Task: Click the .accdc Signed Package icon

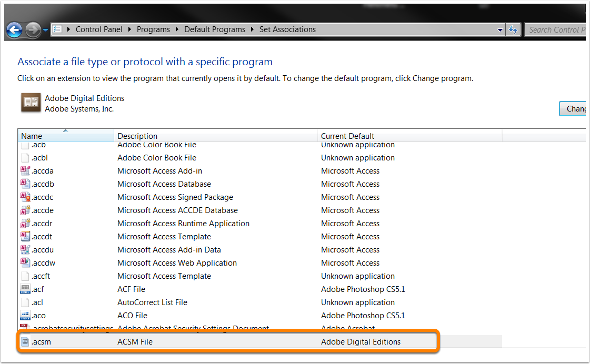Action: pos(25,197)
